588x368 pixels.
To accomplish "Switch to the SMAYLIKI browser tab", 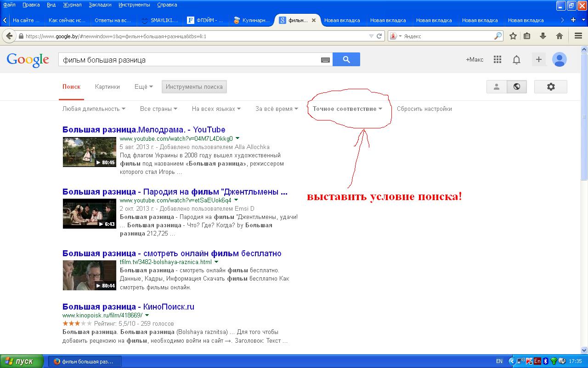I will tap(159, 20).
